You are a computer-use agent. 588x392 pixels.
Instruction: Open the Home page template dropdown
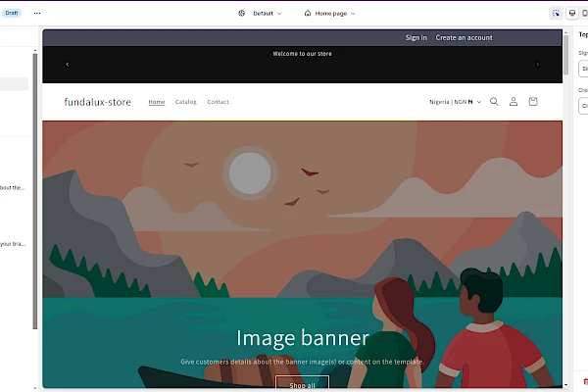[329, 14]
